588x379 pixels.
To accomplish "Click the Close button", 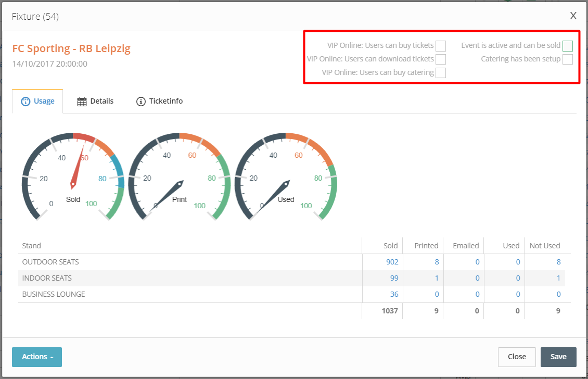I will [517, 357].
